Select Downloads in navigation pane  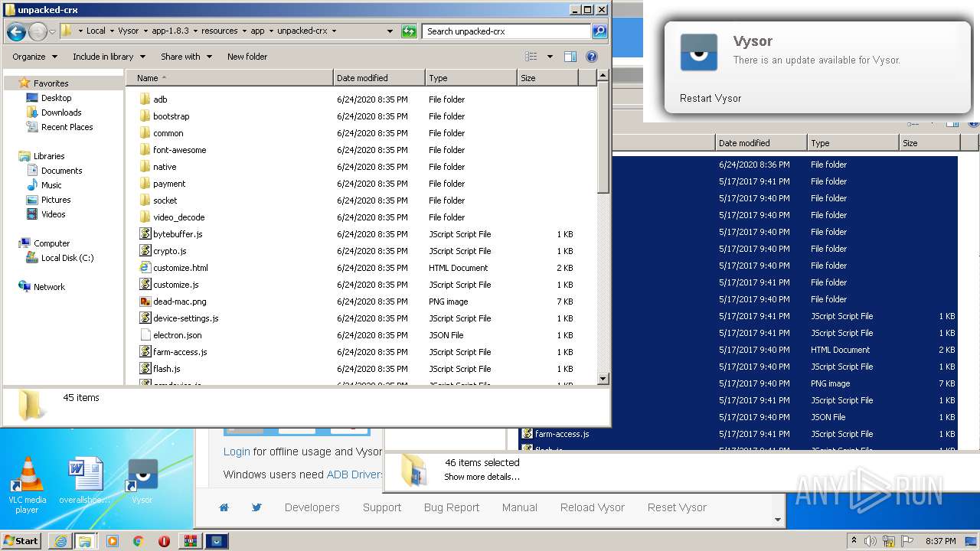pyautogui.click(x=61, y=112)
